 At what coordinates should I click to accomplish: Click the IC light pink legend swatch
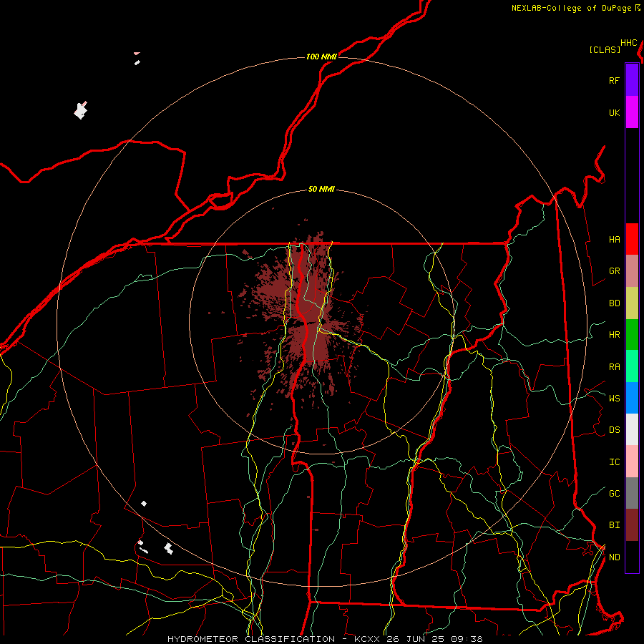[632, 462]
